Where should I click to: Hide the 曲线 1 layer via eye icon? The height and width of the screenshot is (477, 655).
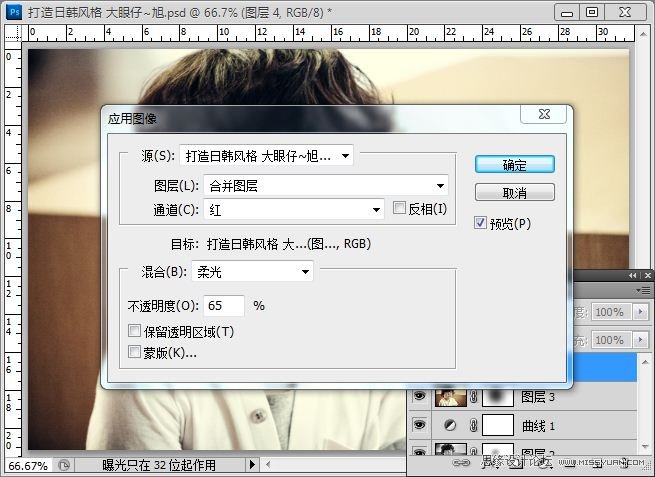coord(419,425)
